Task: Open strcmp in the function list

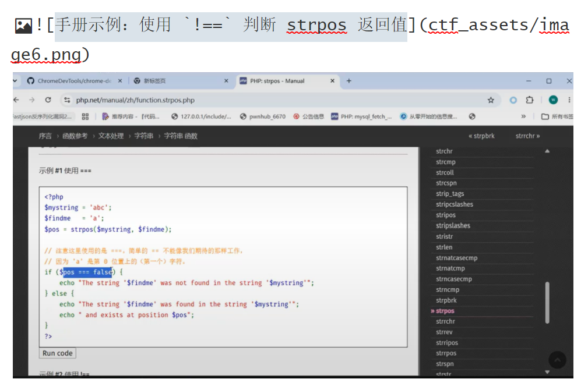Action: pyautogui.click(x=445, y=162)
